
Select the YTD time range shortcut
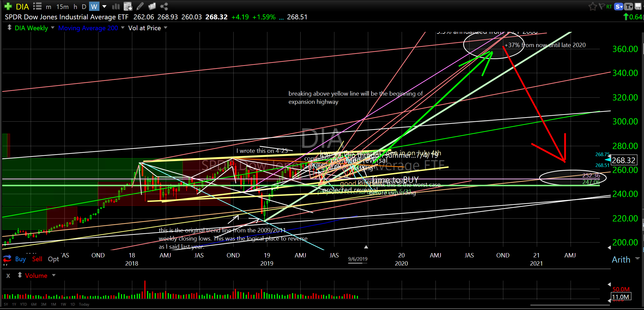click(x=23, y=304)
